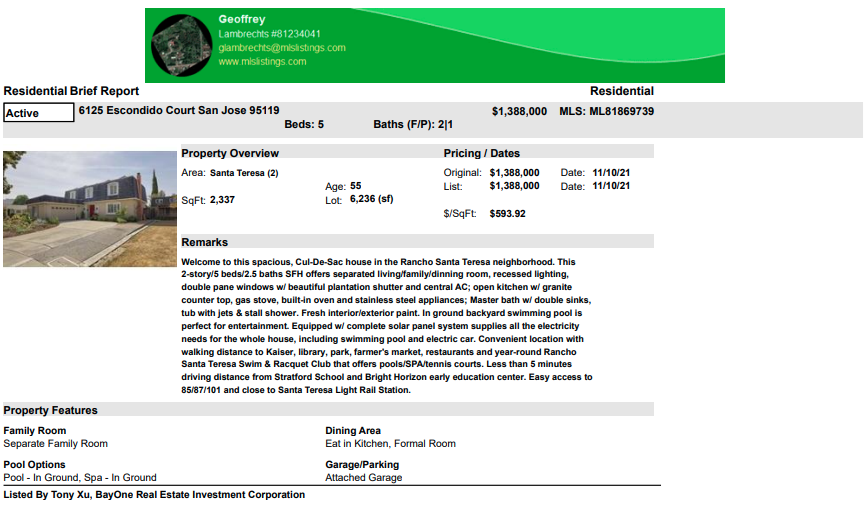
Task: Click the Lot value 6,236 (sf)
Action: tap(371, 199)
